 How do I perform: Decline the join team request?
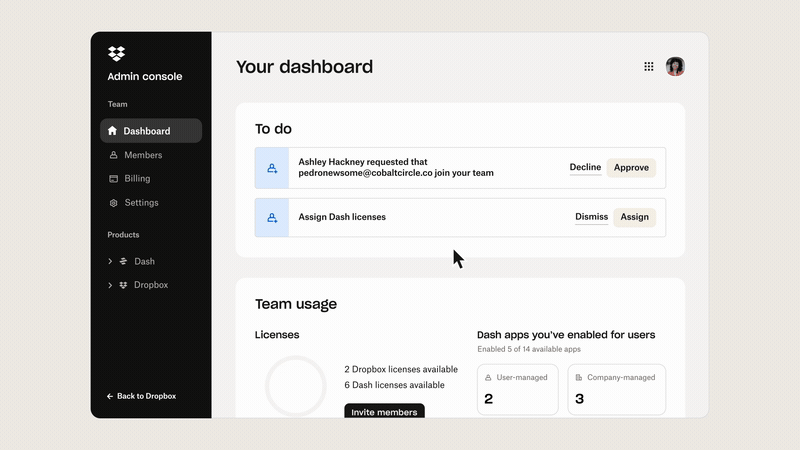585,167
